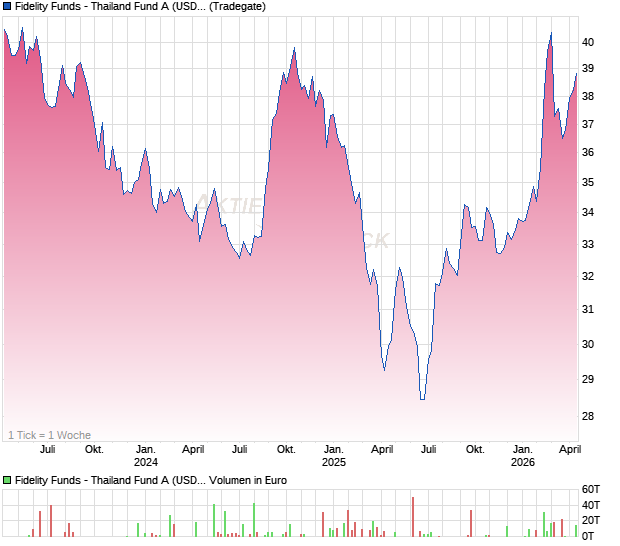Click the green legend square beside Volumen title

(8, 481)
